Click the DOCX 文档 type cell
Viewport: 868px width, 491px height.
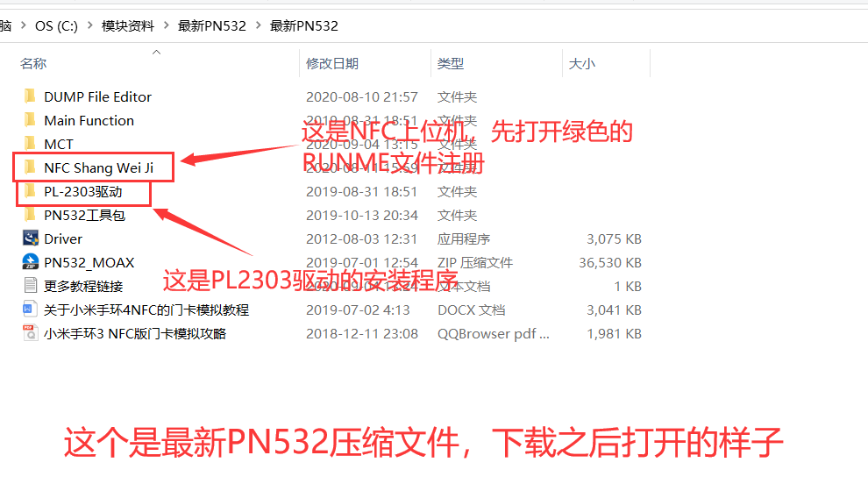472,310
